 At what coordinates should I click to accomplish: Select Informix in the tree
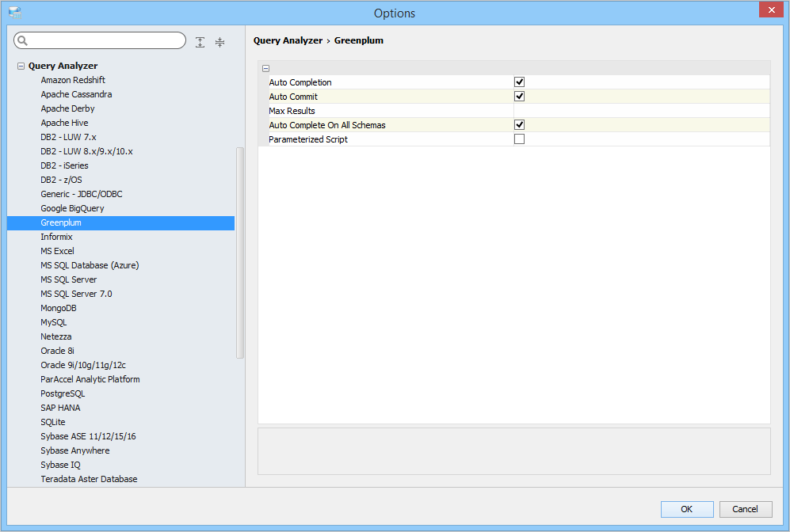pyautogui.click(x=56, y=237)
